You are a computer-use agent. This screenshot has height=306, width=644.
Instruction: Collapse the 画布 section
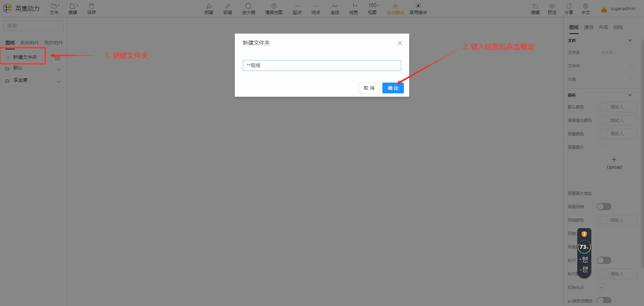630,95
